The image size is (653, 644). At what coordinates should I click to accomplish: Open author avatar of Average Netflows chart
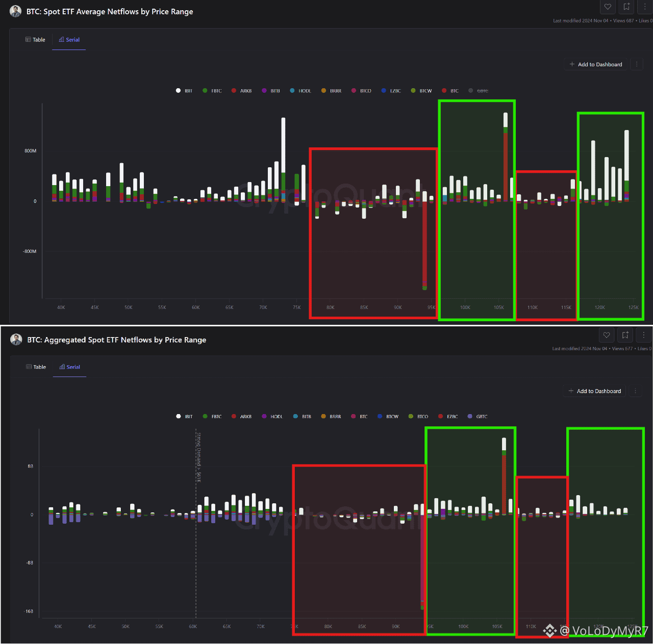[16, 11]
